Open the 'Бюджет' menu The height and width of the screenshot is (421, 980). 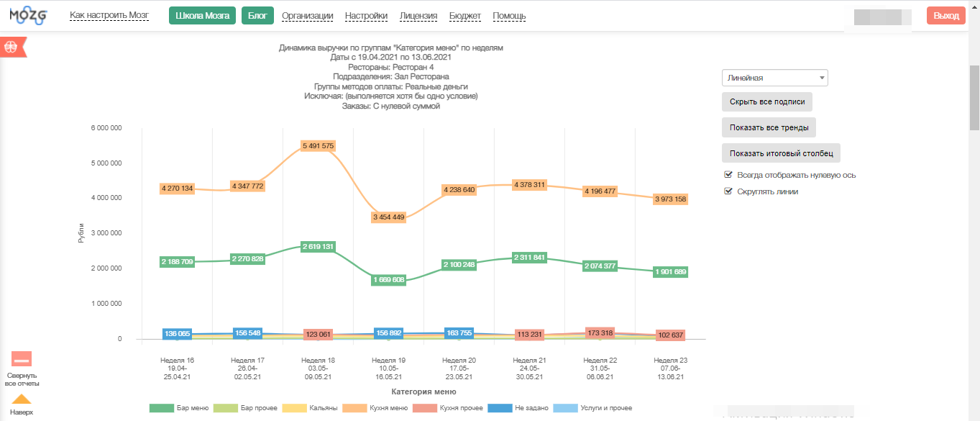[x=464, y=16]
